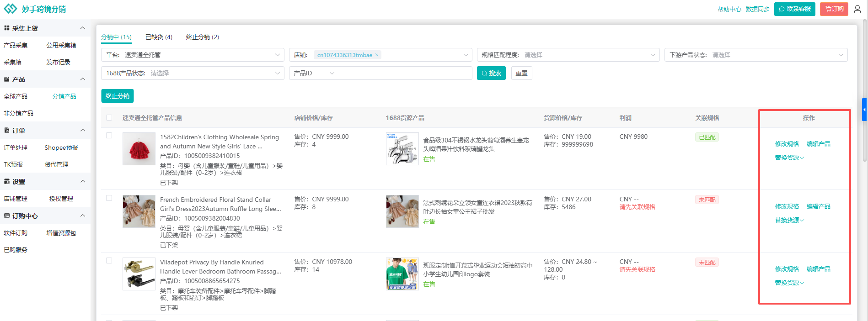Open the green t-shirt source thumbnail
Image resolution: width=868 pixels, height=321 pixels.
click(x=402, y=274)
